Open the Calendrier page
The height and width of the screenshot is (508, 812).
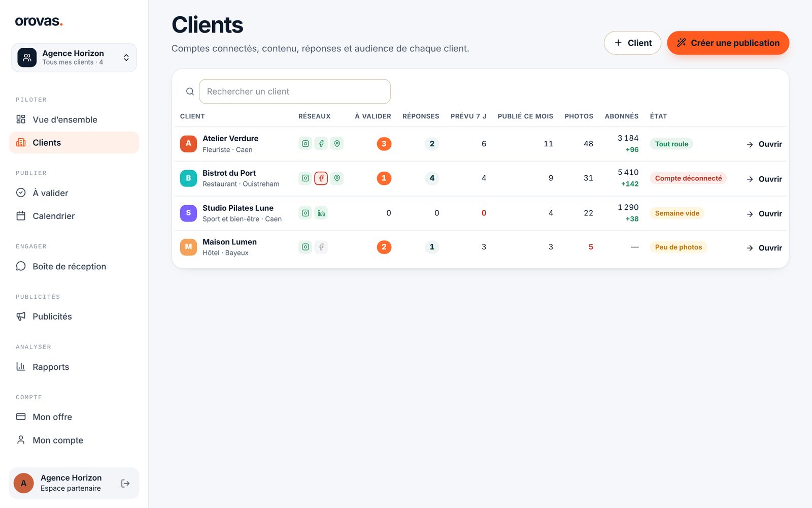(74, 216)
